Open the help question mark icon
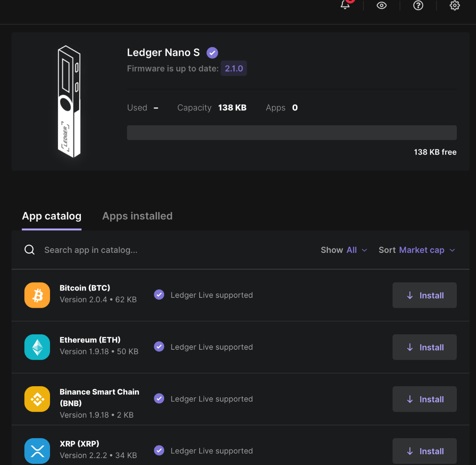This screenshot has width=476, height=465. [x=418, y=5]
